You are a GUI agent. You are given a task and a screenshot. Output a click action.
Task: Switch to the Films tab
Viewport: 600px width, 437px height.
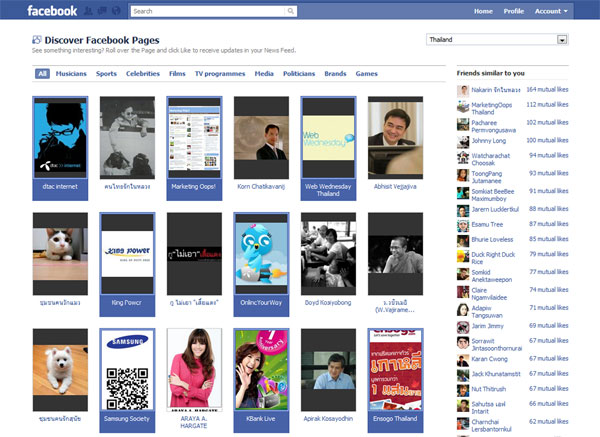[177, 73]
